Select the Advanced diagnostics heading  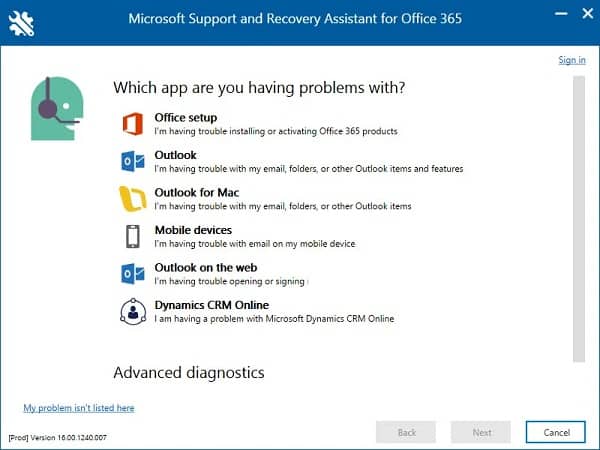pyautogui.click(x=189, y=373)
